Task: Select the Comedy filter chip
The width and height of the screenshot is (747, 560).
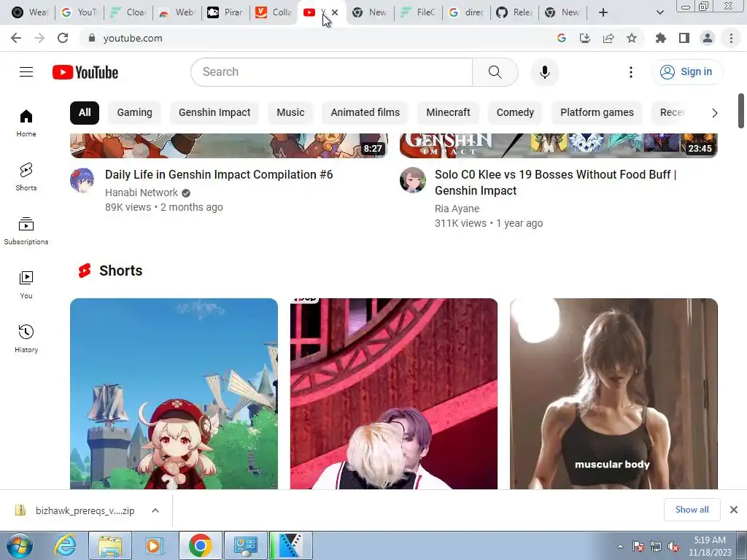Action: coord(516,113)
